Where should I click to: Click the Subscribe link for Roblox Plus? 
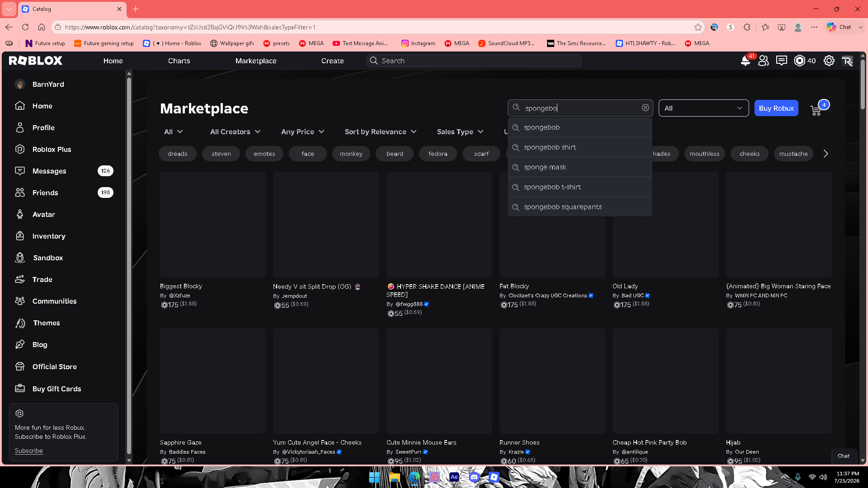pyautogui.click(x=28, y=450)
